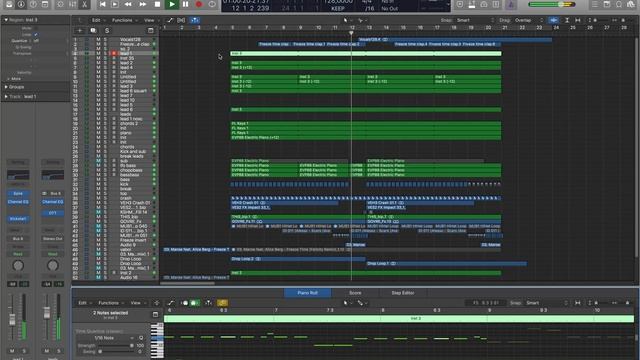Stop playback with the Stop button
The width and height of the screenshot is (640, 360).
click(157, 4)
